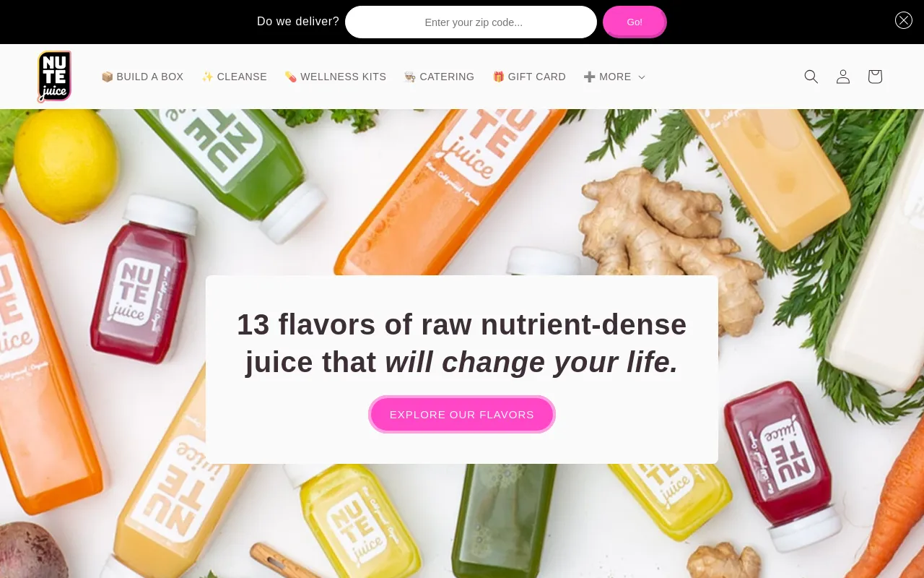The height and width of the screenshot is (578, 924).
Task: Dismiss the delivery banner with the X icon
Action: coord(904,20)
